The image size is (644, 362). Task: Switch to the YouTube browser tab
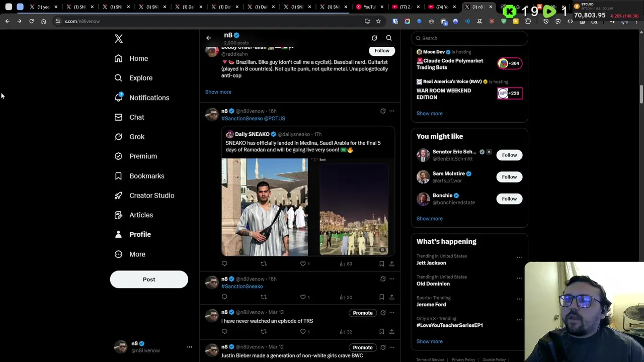pos(369,7)
